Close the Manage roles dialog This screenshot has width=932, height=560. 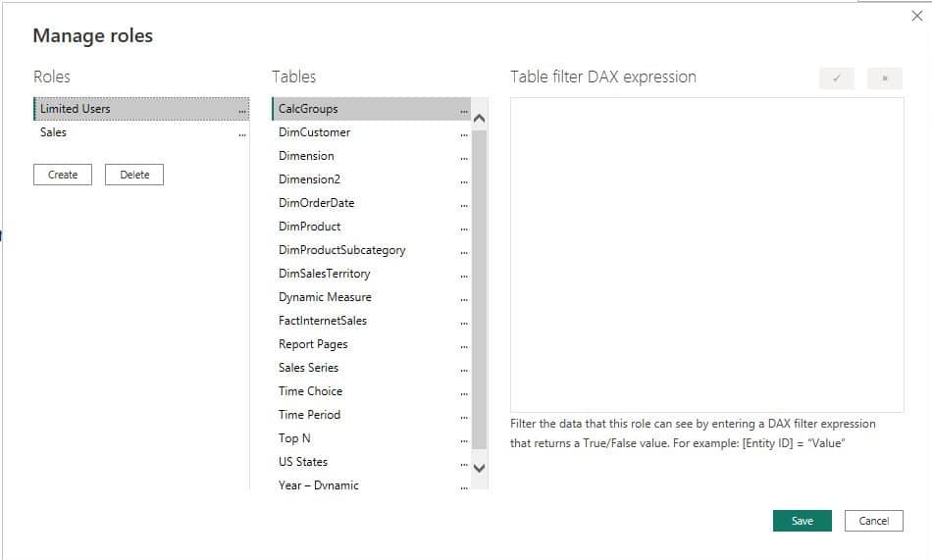click(917, 16)
